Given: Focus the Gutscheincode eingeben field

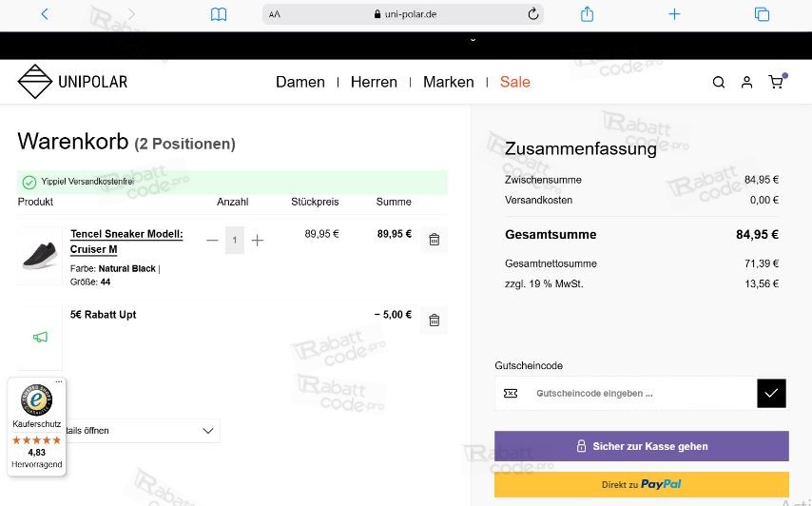Looking at the screenshot, I should (x=626, y=394).
